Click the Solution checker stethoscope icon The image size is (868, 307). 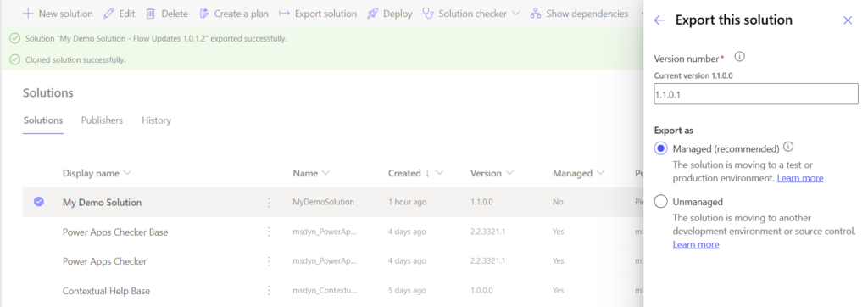tap(428, 14)
